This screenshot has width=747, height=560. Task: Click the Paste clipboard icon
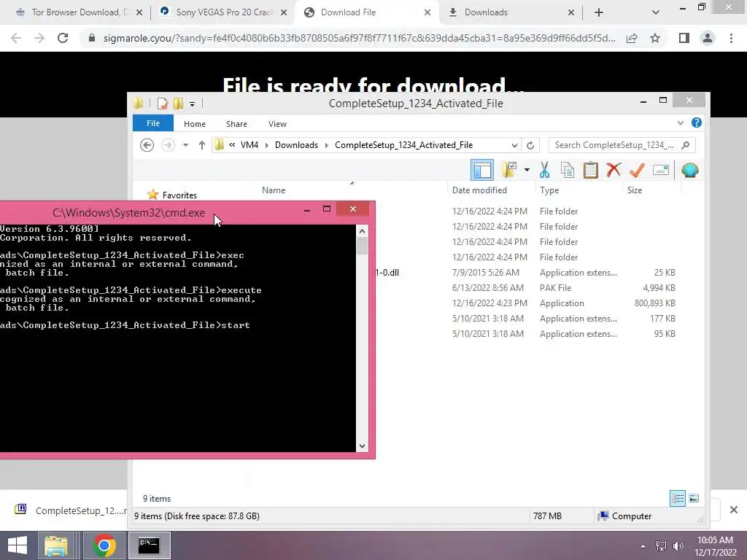tap(591, 170)
